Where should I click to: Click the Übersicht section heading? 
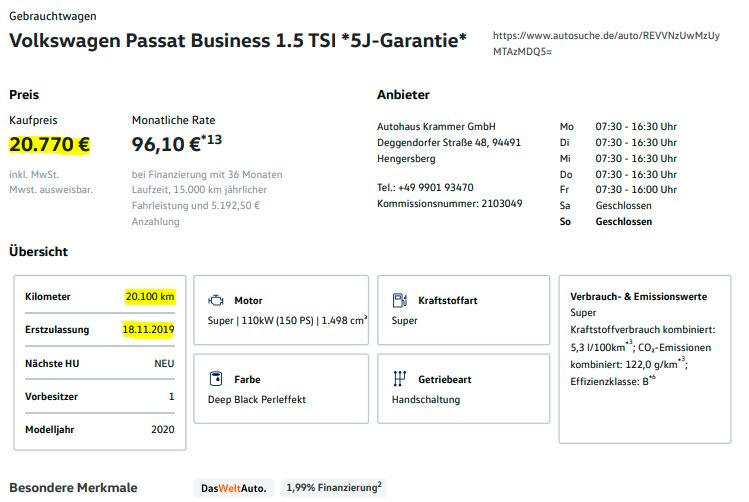pyautogui.click(x=38, y=252)
